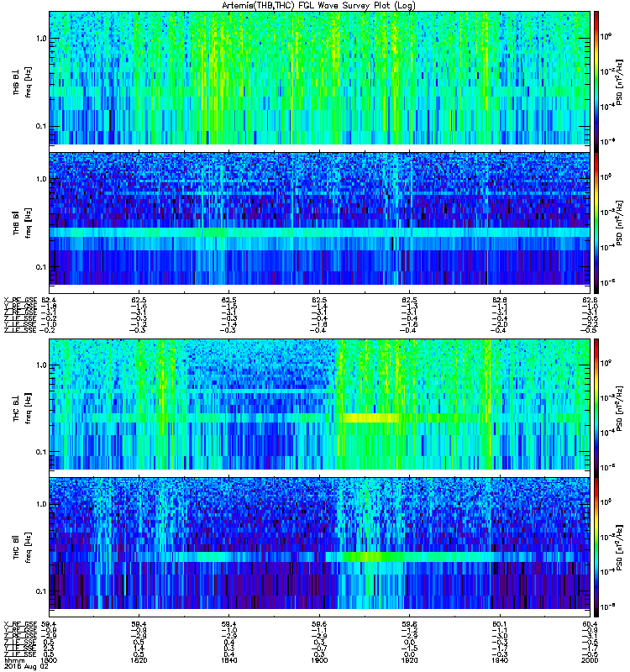This screenshot has width=630, height=672.
Task: Click the 1.0 frequency tick of the THC B∥ panel
Action: click(x=41, y=504)
